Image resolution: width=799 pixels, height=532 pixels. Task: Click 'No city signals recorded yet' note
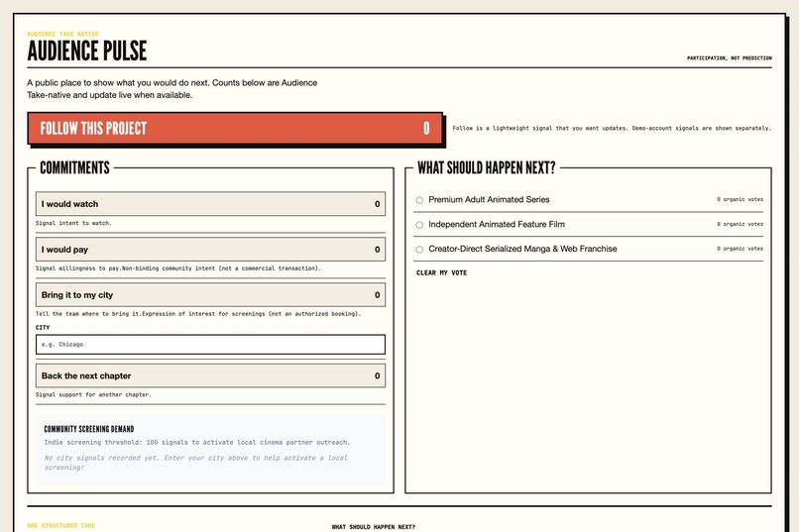[195, 463]
